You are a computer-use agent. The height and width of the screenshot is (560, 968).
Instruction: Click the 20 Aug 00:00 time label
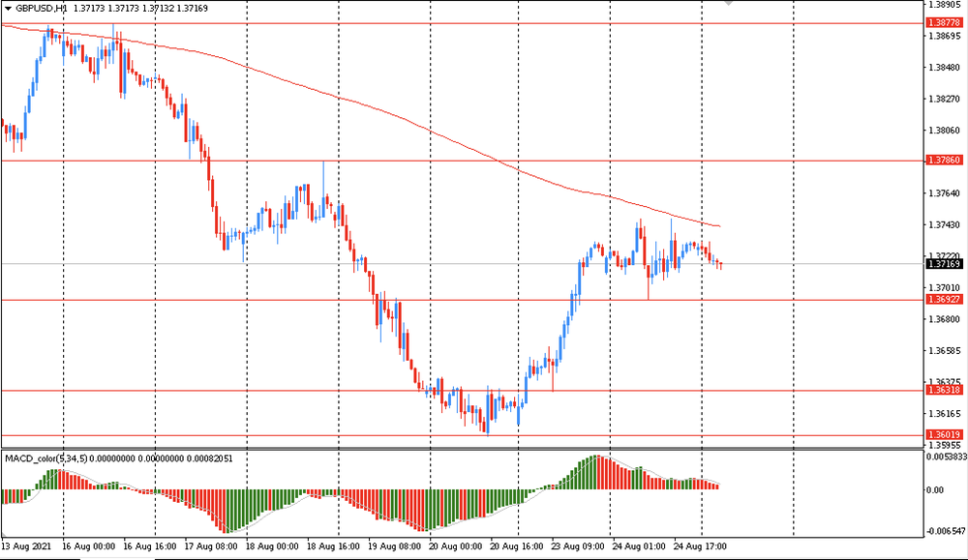455,546
